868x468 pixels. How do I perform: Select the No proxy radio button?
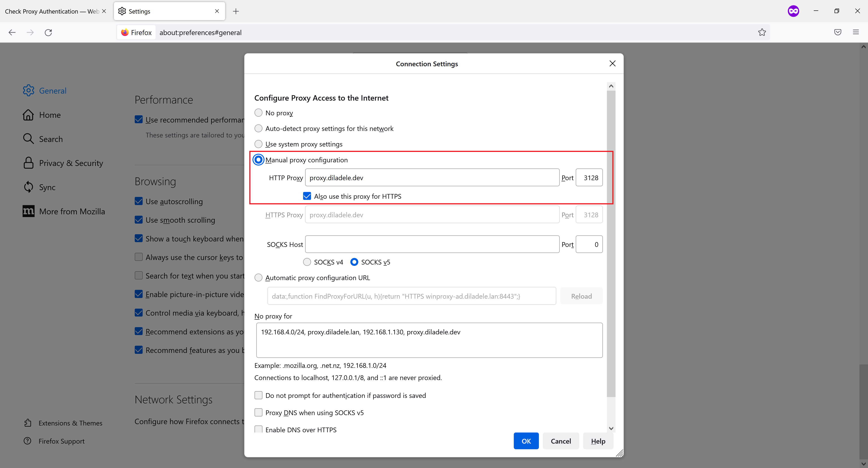(259, 112)
